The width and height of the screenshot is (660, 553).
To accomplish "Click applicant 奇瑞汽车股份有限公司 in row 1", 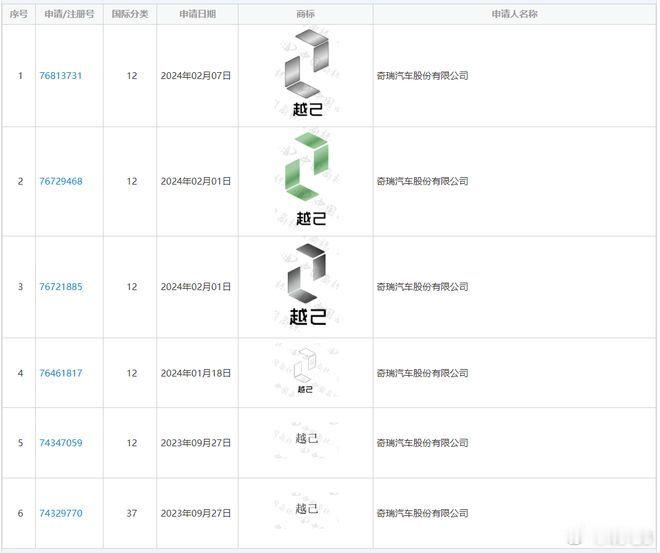I will 422,76.
